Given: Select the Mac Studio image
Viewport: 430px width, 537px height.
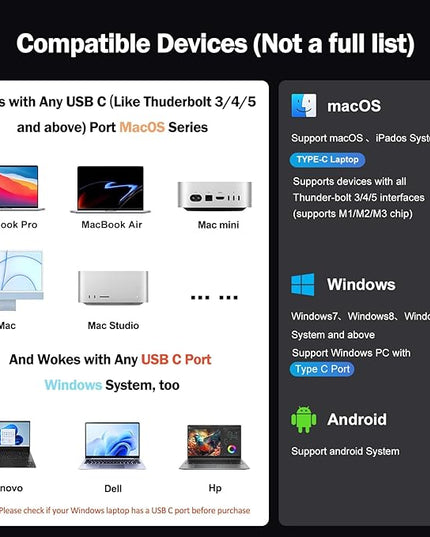Looking at the screenshot, I should [x=113, y=288].
